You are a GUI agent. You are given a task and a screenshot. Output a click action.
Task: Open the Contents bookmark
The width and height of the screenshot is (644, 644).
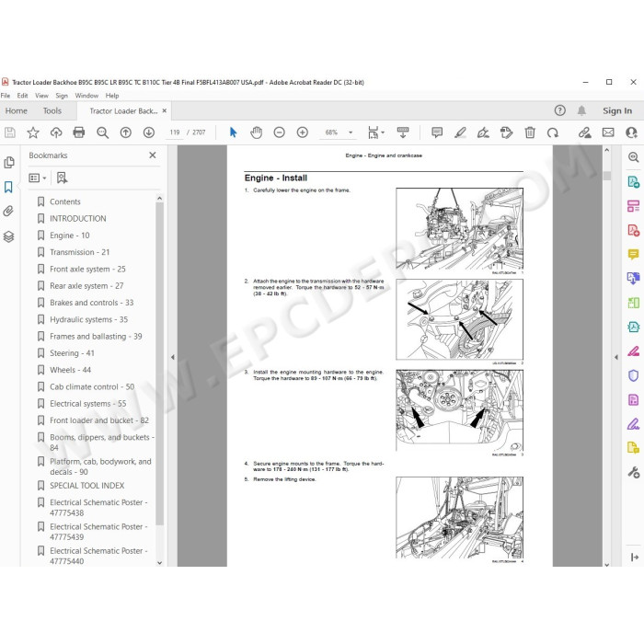(x=65, y=201)
